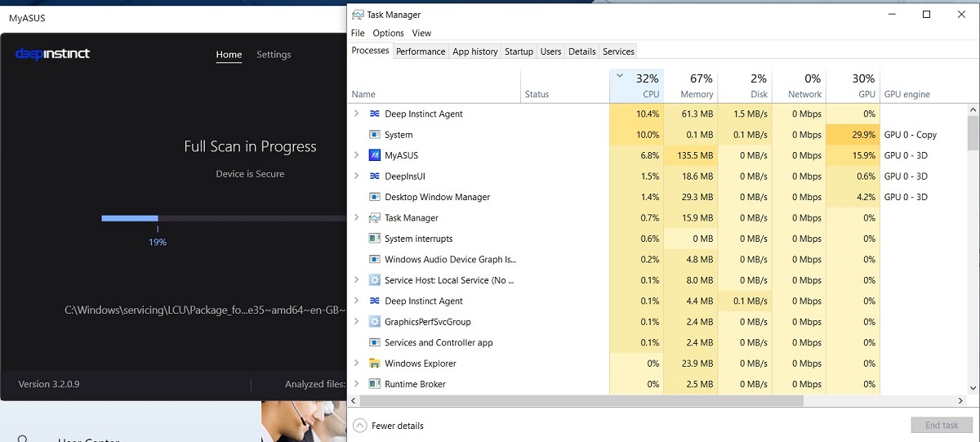Click the vertical scrollbar thumb
980x442 pixels.
[973, 133]
